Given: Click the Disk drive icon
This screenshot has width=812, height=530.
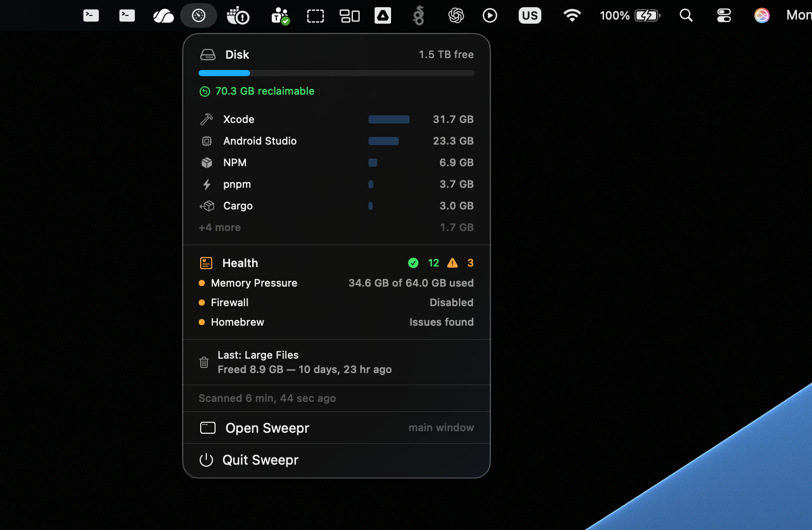Looking at the screenshot, I should coord(208,55).
